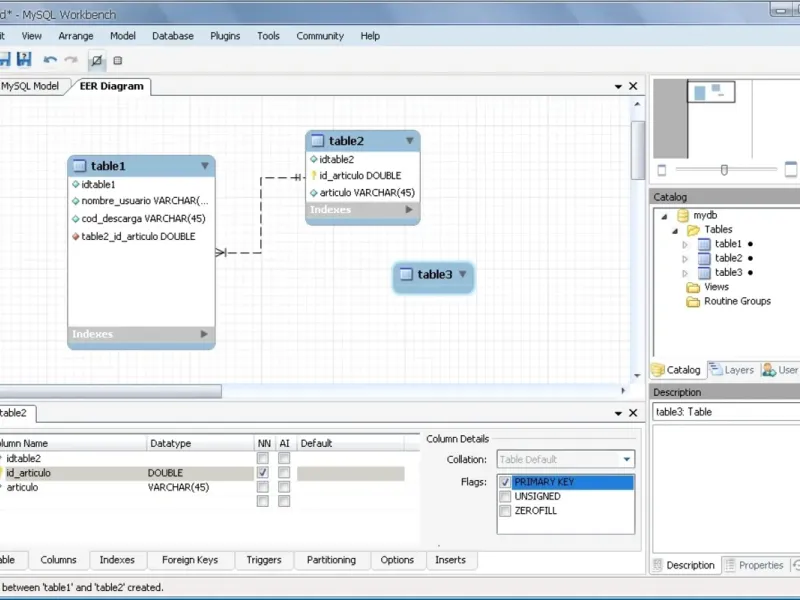Click the Save As disk icon
Viewport: 800px width, 600px height.
tap(24, 61)
